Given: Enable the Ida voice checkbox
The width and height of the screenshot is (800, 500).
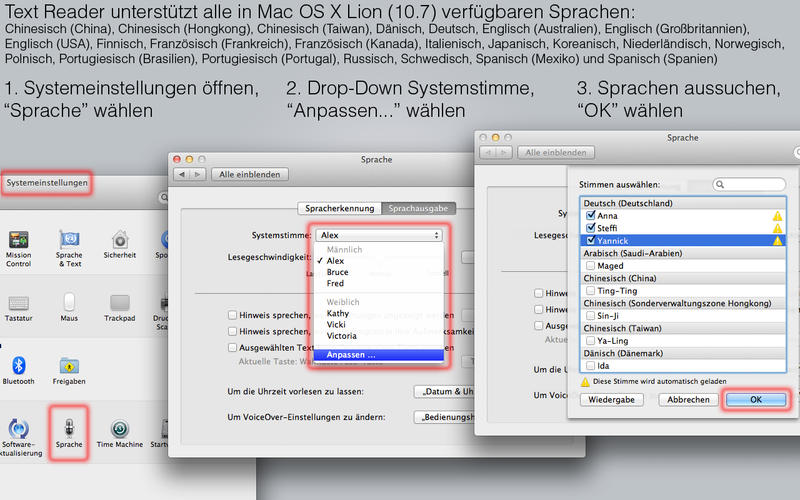Looking at the screenshot, I should tap(591, 365).
